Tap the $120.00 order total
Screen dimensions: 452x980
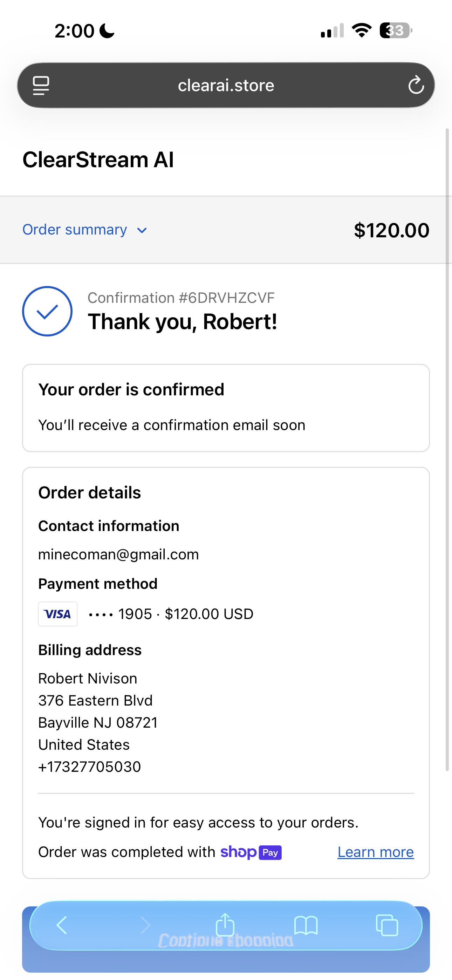tap(391, 230)
